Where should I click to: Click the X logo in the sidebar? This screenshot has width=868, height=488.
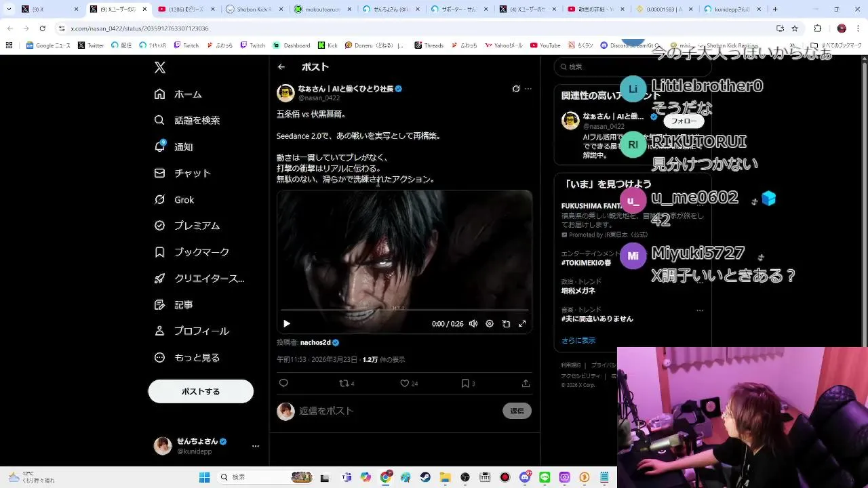click(160, 67)
